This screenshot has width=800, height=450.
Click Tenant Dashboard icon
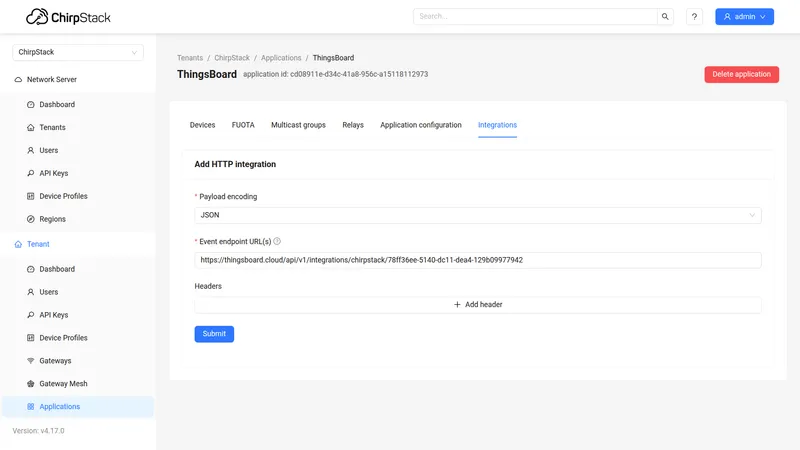pos(31,269)
